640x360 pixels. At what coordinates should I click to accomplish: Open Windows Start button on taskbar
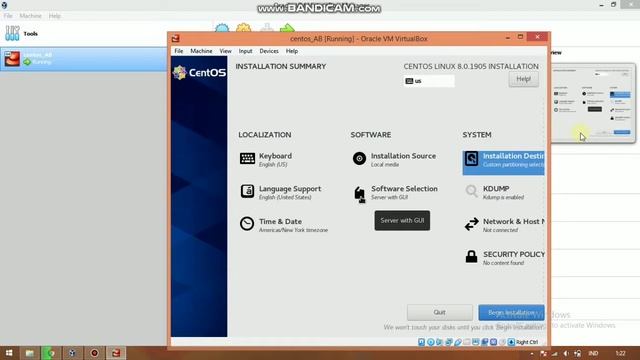pyautogui.click(x=9, y=353)
